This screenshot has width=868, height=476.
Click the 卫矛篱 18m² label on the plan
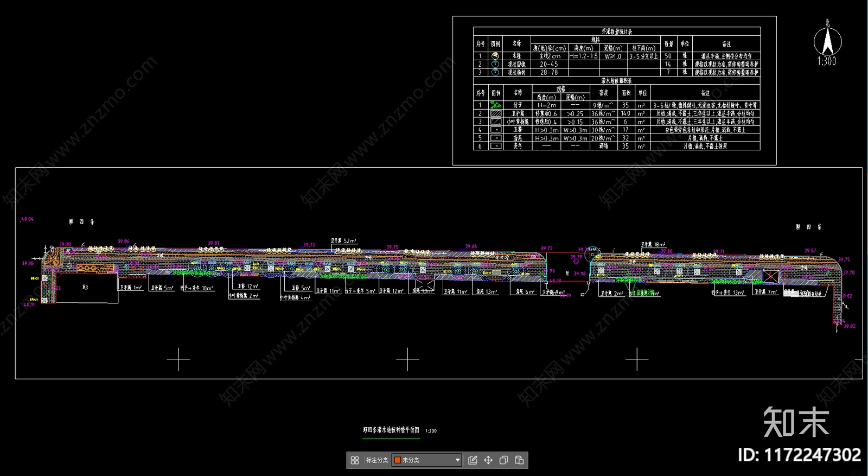pos(653,245)
